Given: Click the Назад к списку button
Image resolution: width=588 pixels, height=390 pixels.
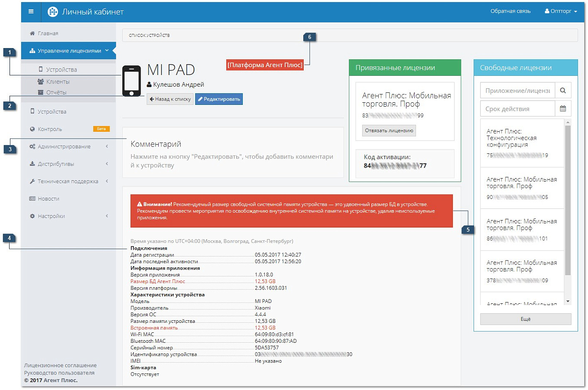Looking at the screenshot, I should (170, 99).
